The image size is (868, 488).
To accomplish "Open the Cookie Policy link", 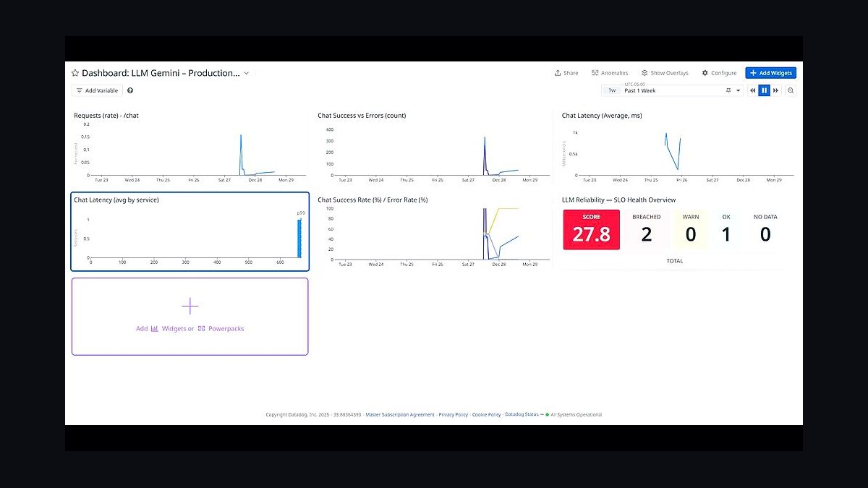I will coord(486,415).
